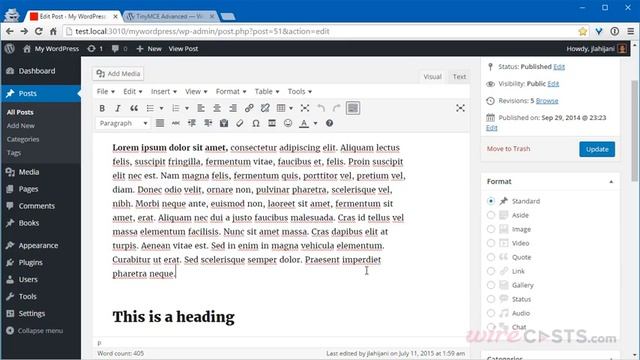
Task: Browse post revisions
Action: pos(547,101)
